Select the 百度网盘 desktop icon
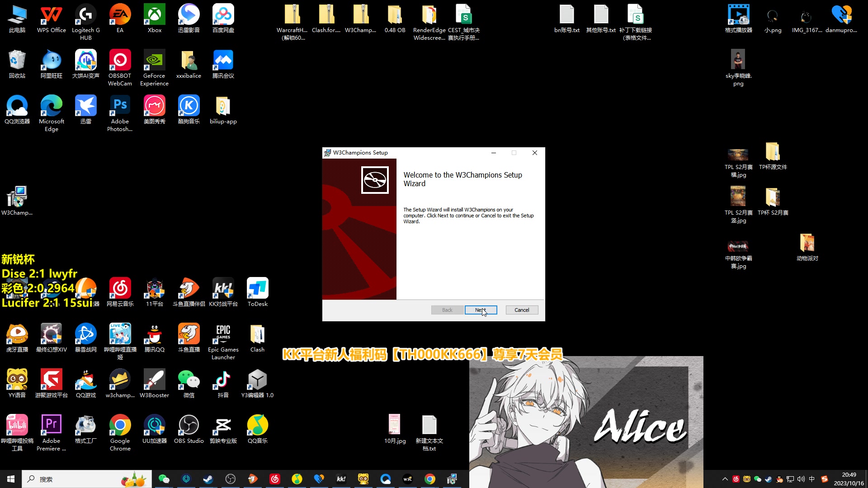The width and height of the screenshot is (868, 488). [x=223, y=19]
